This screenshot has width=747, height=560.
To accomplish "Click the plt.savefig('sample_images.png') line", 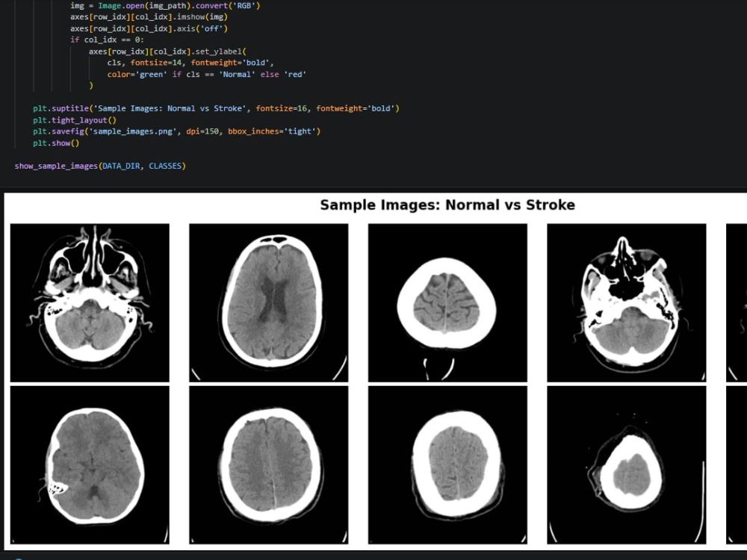I will tap(177, 131).
